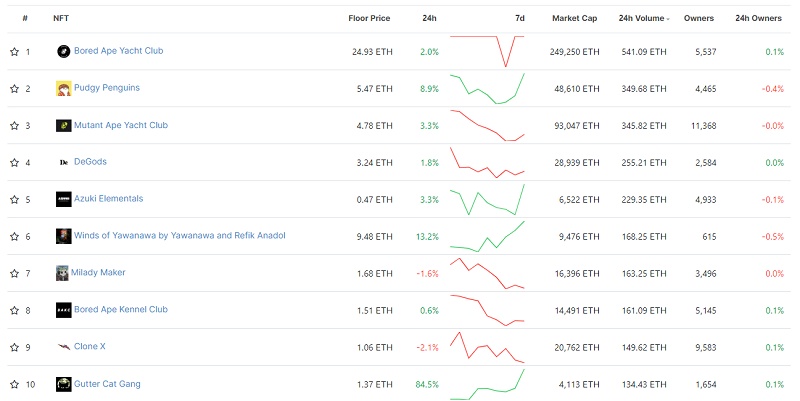Sort table by Market Cap header
This screenshot has width=800, height=401.
click(574, 18)
